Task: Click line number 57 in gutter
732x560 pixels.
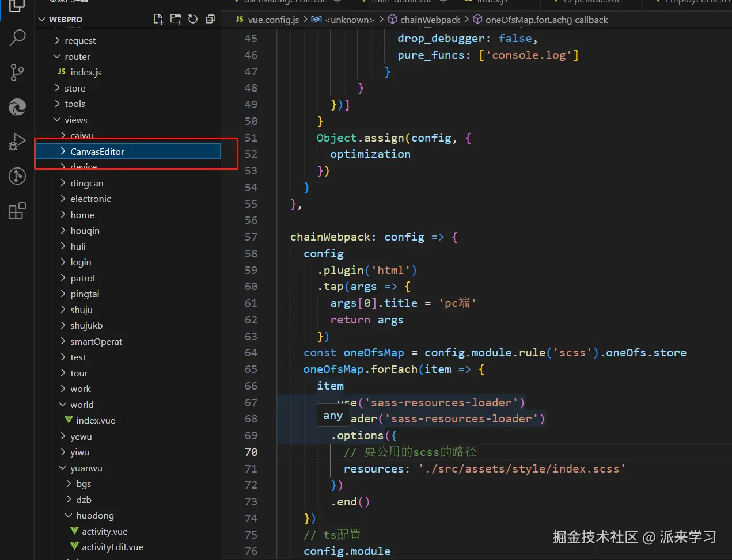Action: 251,237
